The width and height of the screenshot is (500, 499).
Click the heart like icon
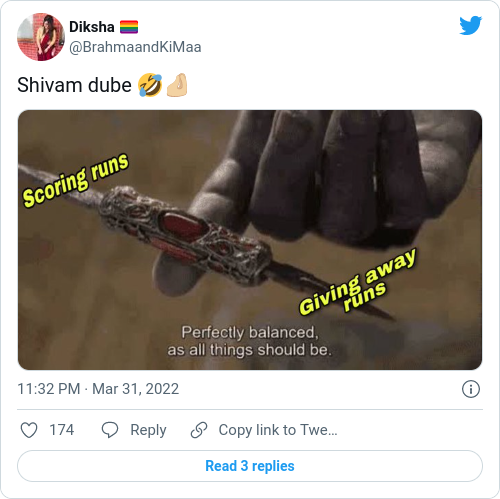tap(29, 430)
